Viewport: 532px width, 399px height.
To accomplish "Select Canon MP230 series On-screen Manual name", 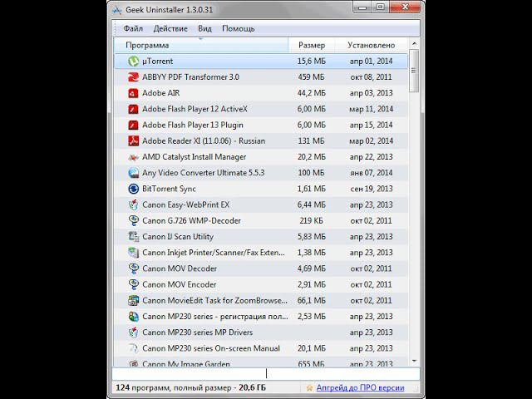I will click(x=211, y=348).
